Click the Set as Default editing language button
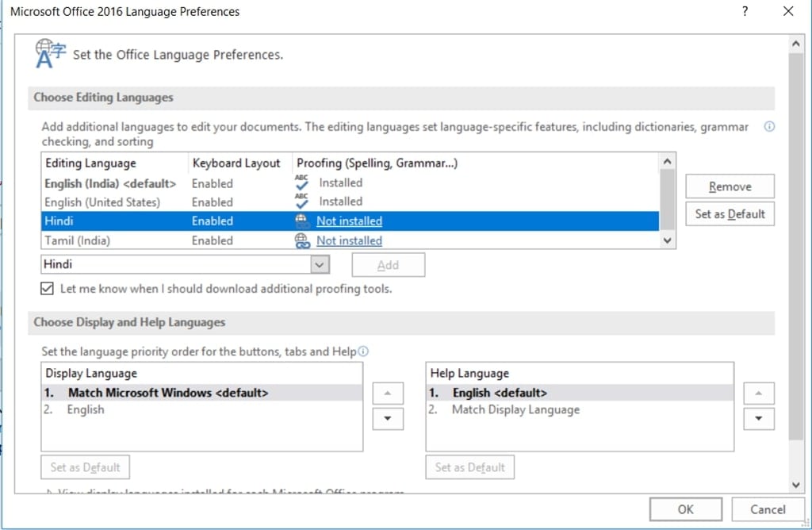The image size is (812, 530). [x=730, y=213]
